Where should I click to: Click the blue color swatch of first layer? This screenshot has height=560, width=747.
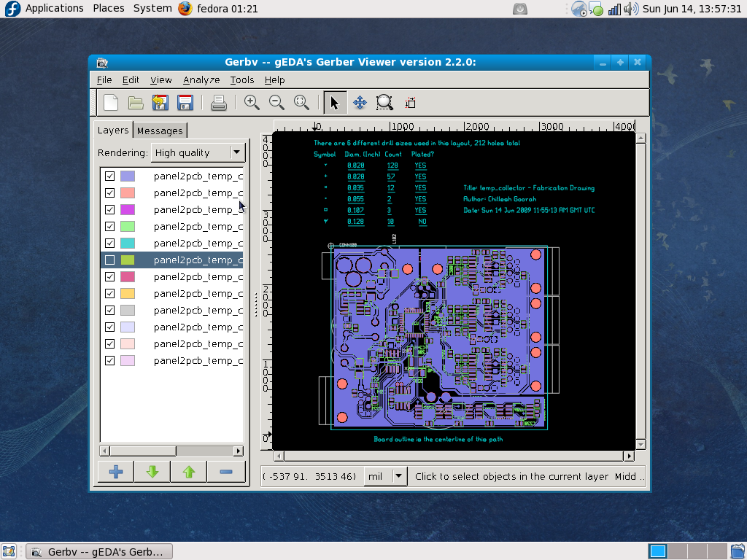[127, 176]
